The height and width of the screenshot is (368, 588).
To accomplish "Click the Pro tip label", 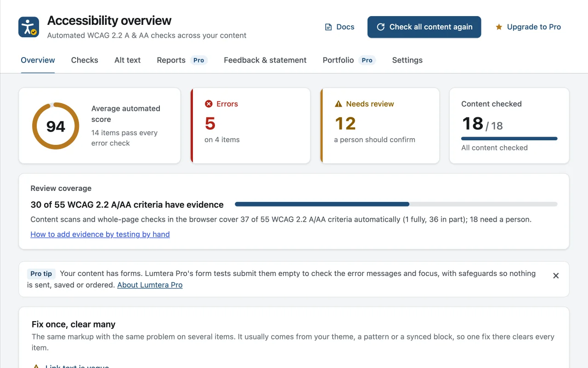I will pos(41,274).
